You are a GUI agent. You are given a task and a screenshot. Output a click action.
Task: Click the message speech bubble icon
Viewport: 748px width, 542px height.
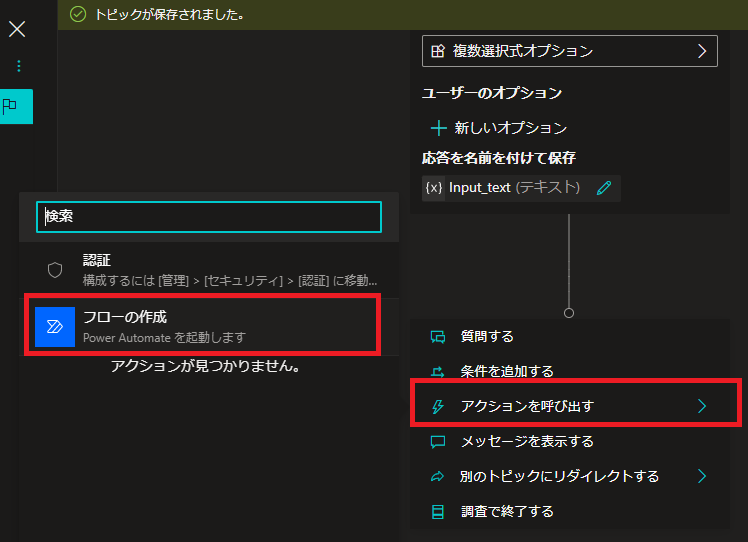pos(438,442)
